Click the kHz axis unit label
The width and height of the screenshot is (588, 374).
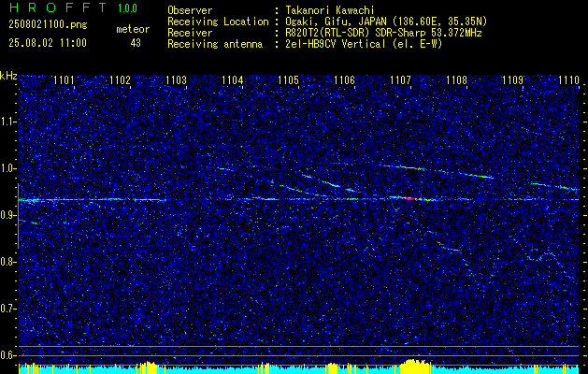[x=8, y=76]
